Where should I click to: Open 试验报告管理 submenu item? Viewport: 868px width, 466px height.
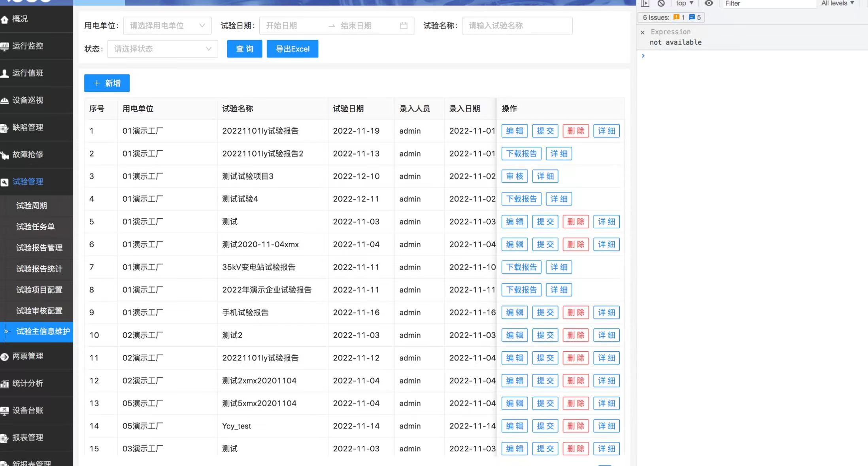(36, 247)
